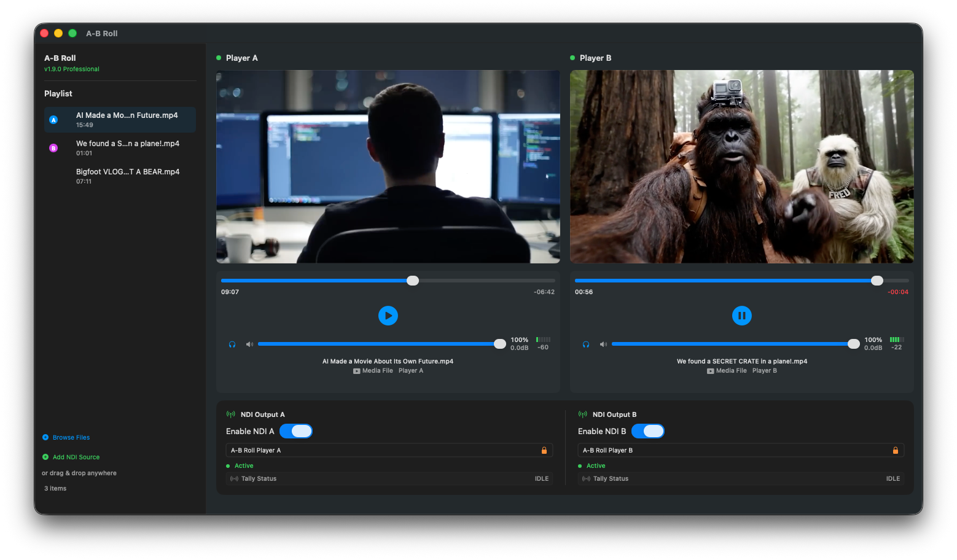Click the Player B video preview
Screen dimensions: 957x560
(742, 166)
